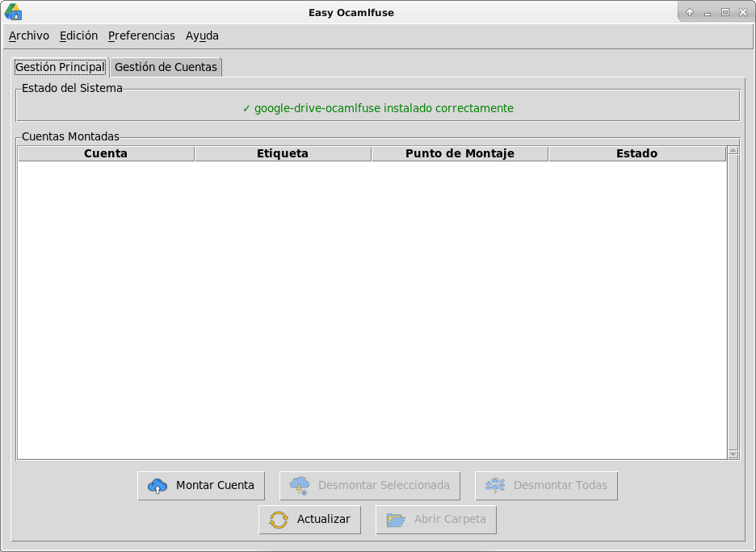756x552 pixels.
Task: Switch to the Gestión de Cuentas tab
Action: click(x=166, y=67)
